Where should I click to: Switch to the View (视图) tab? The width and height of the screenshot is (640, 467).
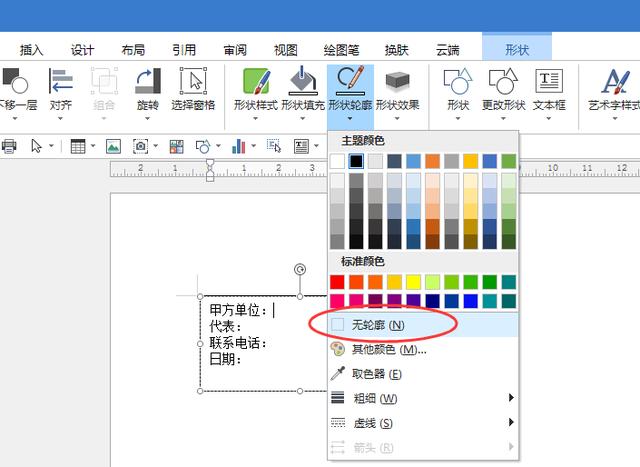coord(286,50)
